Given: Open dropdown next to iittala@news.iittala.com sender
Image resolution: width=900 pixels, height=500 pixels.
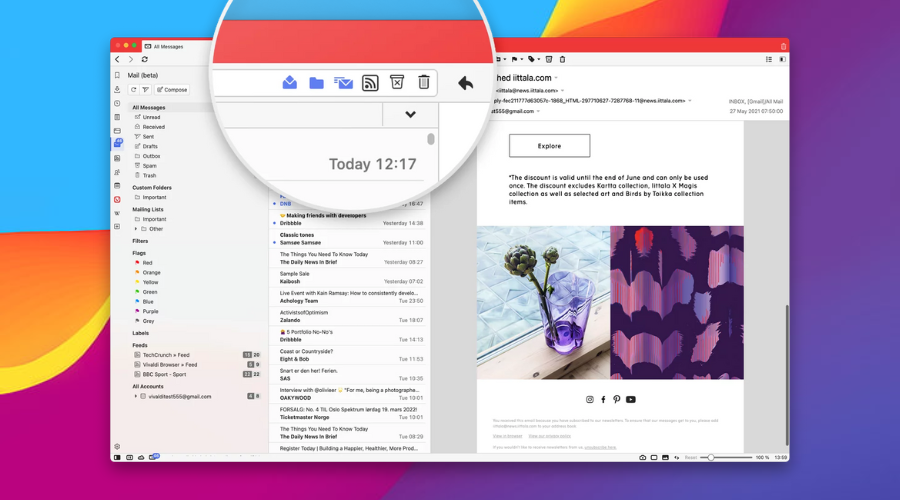Looking at the screenshot, I should pos(562,91).
